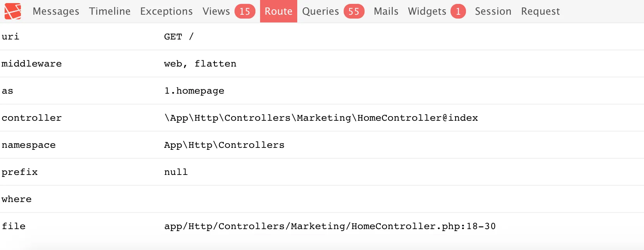Click the middleware value web, flatten
The width and height of the screenshot is (644, 250).
coord(200,63)
